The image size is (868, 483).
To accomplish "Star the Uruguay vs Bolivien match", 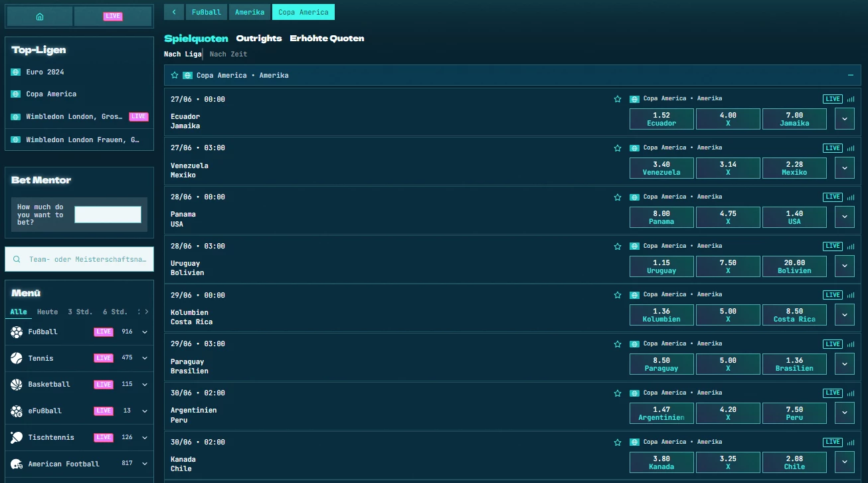I will [x=618, y=246].
